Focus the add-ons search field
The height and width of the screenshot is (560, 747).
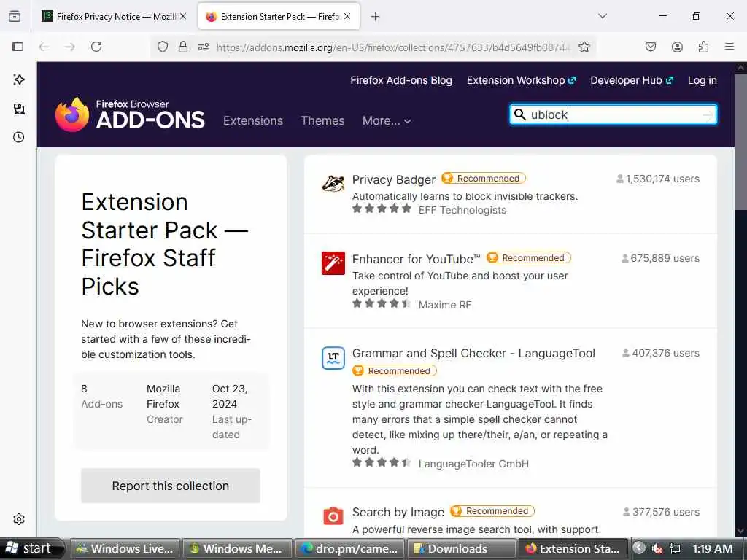click(x=613, y=114)
